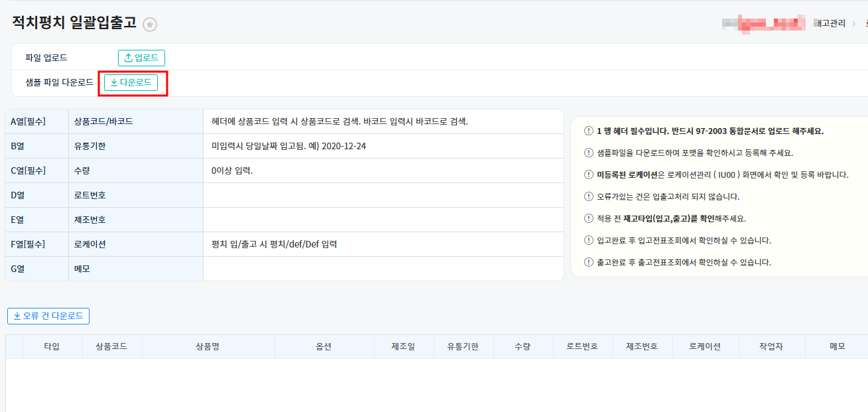The height and width of the screenshot is (412, 868).
Task: Click 작업자 column header in results grid
Action: (x=771, y=347)
